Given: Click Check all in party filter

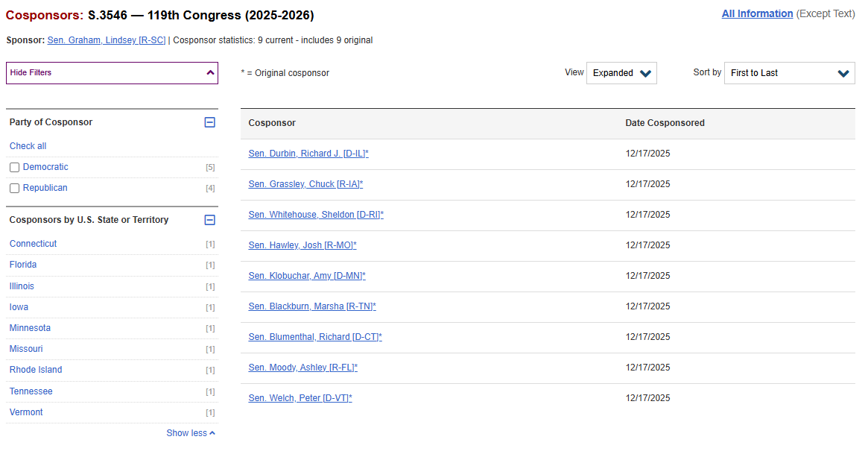Looking at the screenshot, I should point(28,146).
